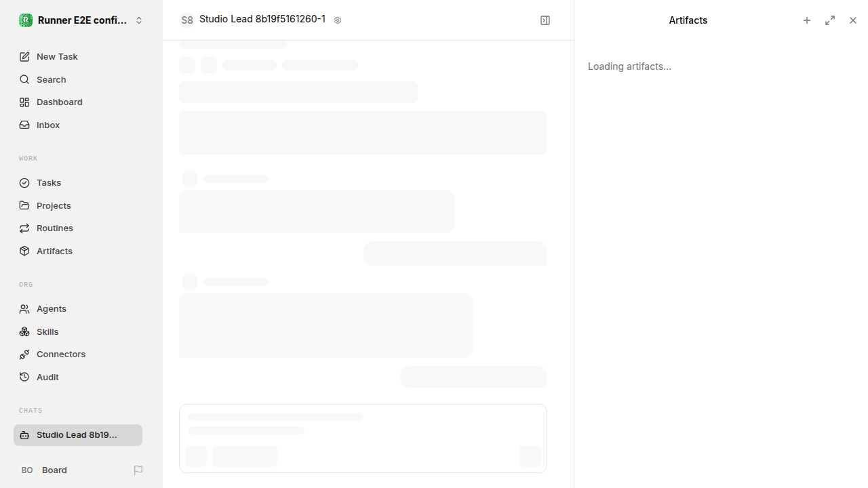Click the Artifacts panel heading

pos(688,20)
